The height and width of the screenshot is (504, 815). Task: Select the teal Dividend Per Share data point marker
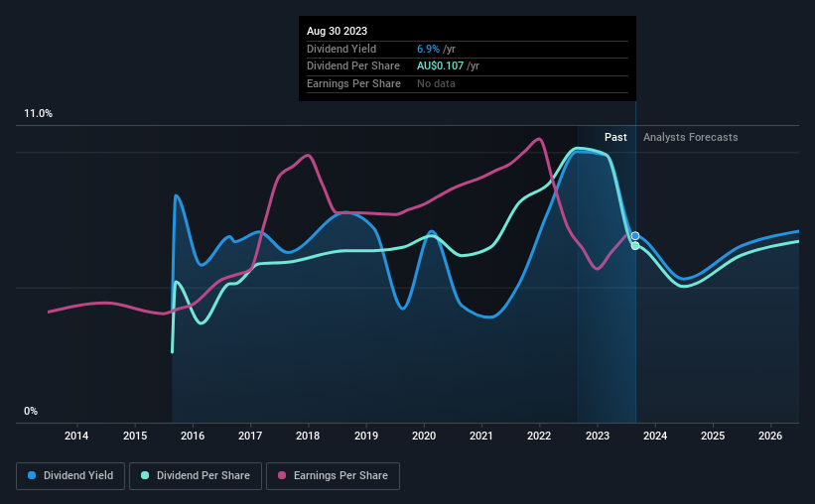click(x=635, y=246)
